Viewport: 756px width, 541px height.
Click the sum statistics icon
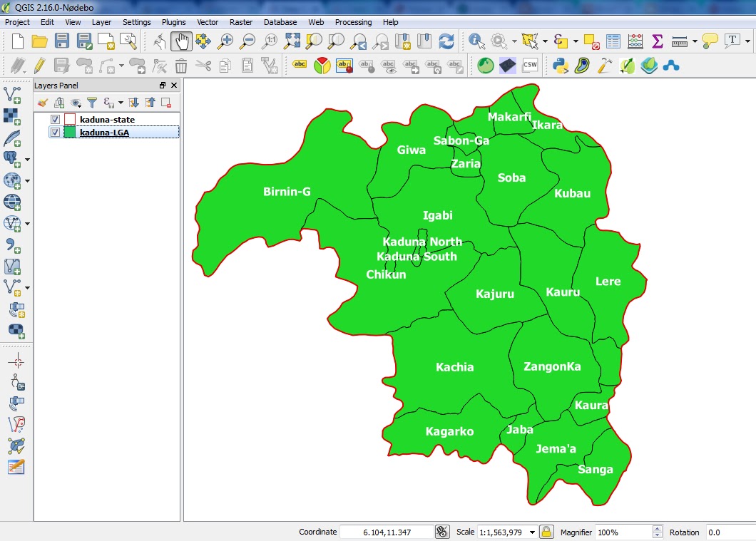click(x=657, y=41)
